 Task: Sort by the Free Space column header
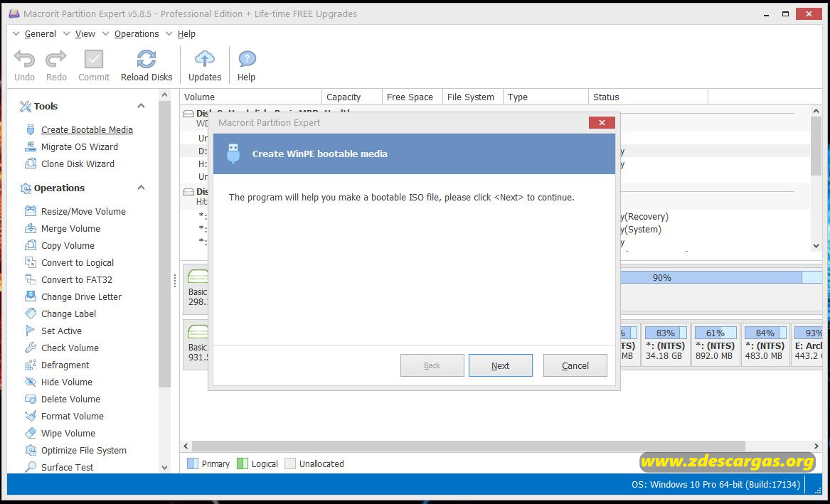tap(413, 97)
